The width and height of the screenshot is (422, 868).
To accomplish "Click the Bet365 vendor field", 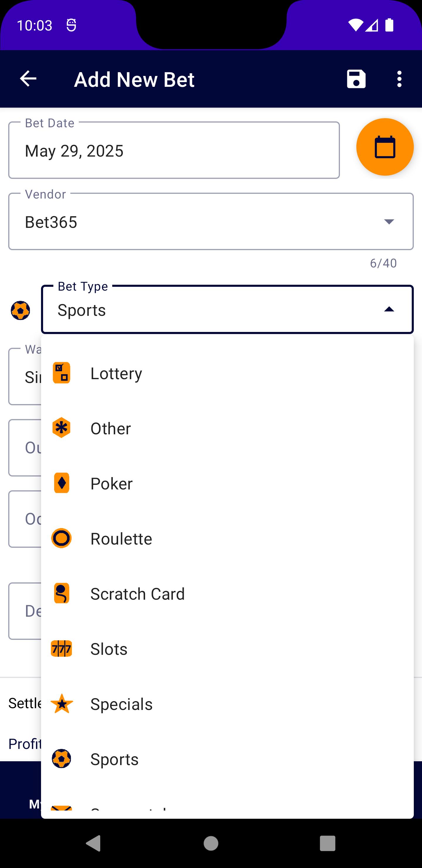I will tap(211, 221).
